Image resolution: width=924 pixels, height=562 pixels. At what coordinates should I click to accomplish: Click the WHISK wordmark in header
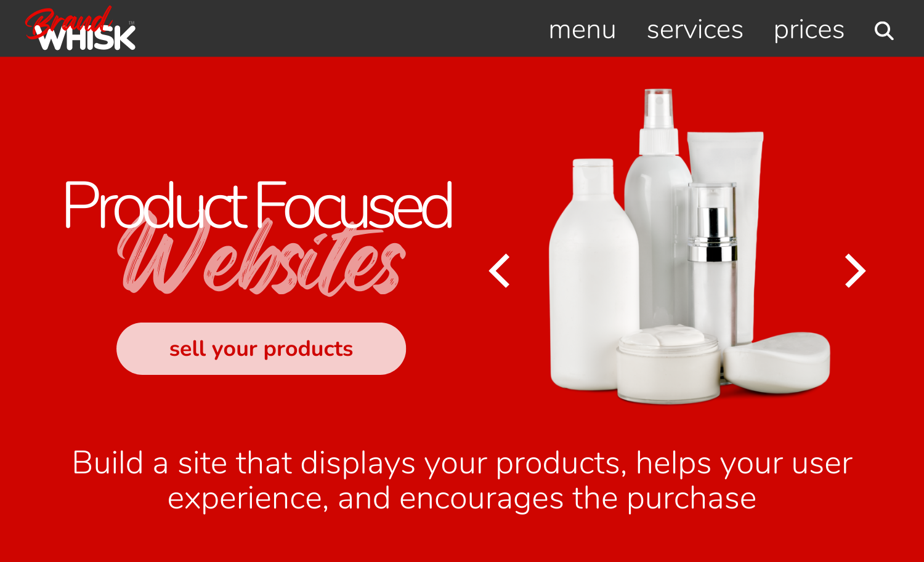(85, 38)
